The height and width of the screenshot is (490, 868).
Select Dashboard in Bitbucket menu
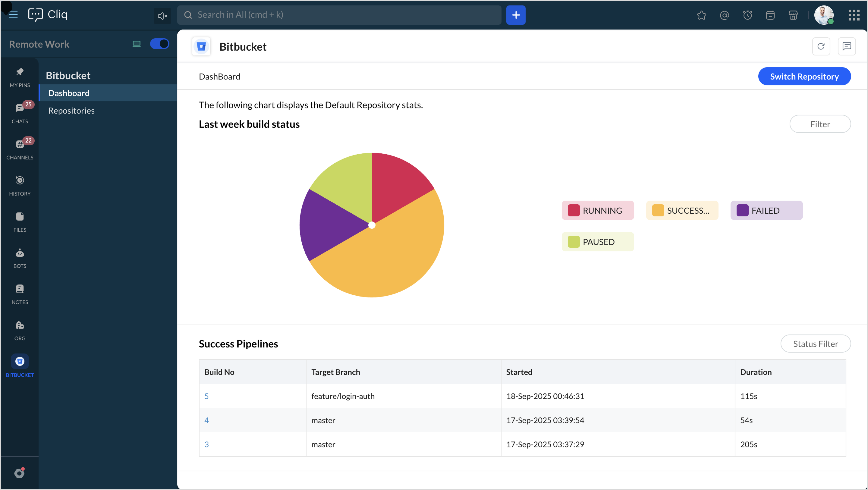click(69, 93)
